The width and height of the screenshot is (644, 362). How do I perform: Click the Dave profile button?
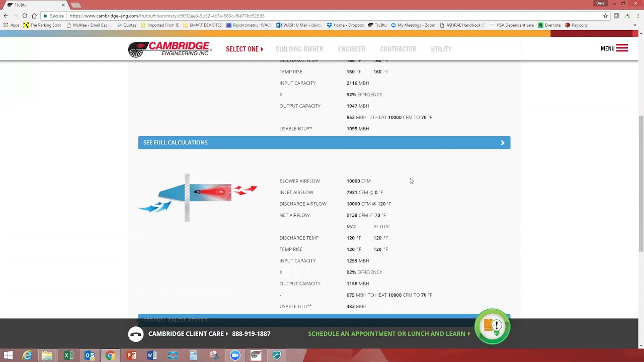tap(600, 4)
